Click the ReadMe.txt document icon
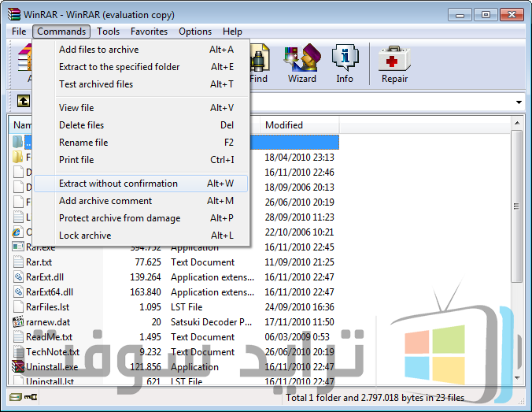The height and width of the screenshot is (412, 532). pyautogui.click(x=18, y=336)
